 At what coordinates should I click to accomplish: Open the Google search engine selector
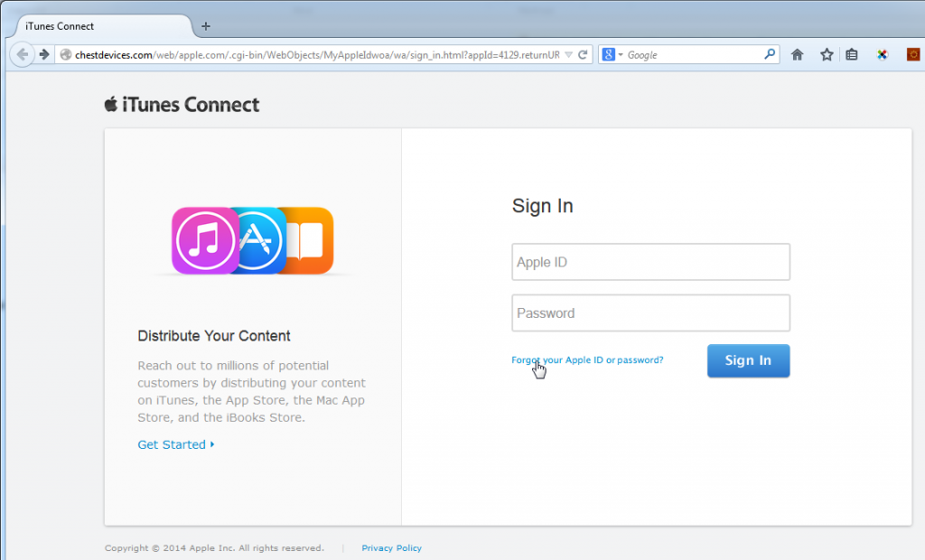pyautogui.click(x=612, y=55)
